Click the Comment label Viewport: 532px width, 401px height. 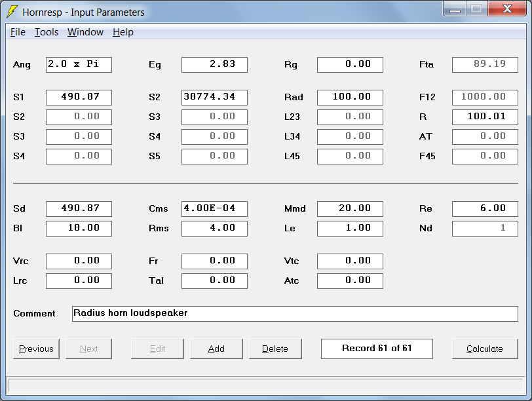(34, 313)
